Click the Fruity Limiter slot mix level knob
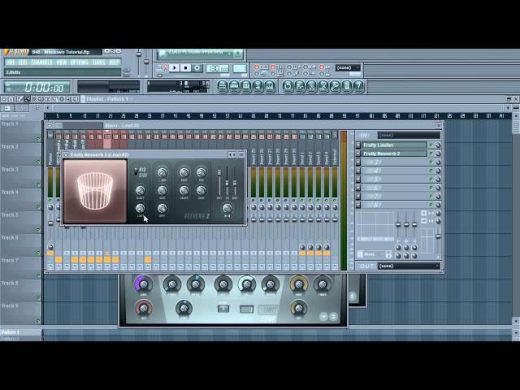The image size is (520, 390). [438, 145]
